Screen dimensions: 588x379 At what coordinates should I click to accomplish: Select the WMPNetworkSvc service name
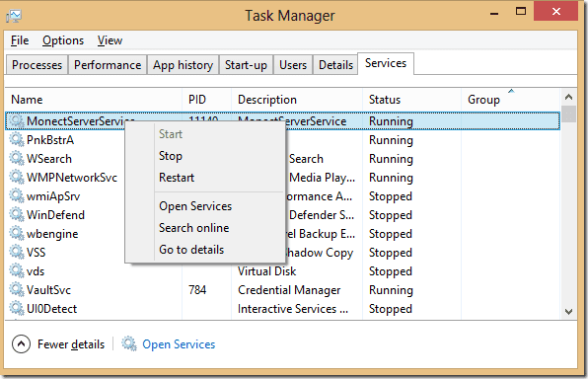click(72, 178)
